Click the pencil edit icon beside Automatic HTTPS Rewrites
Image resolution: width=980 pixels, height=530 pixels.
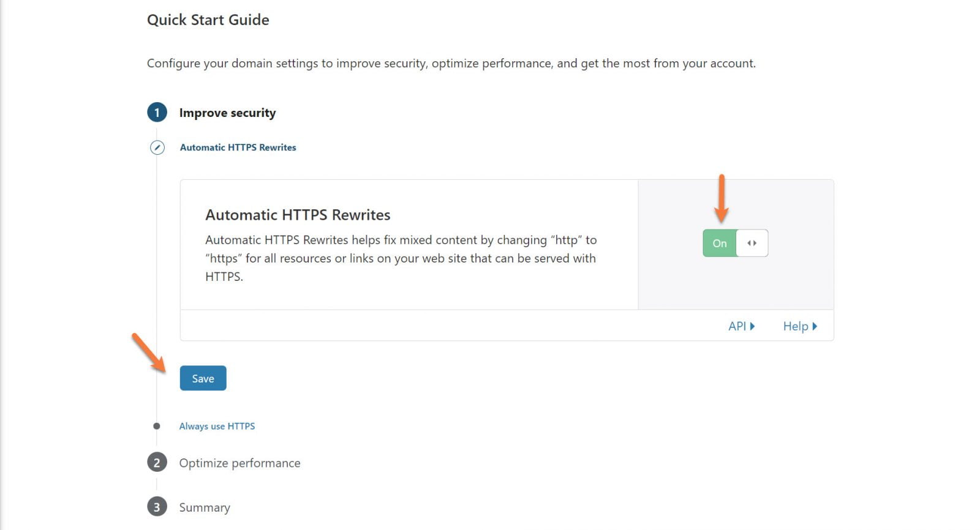point(157,147)
